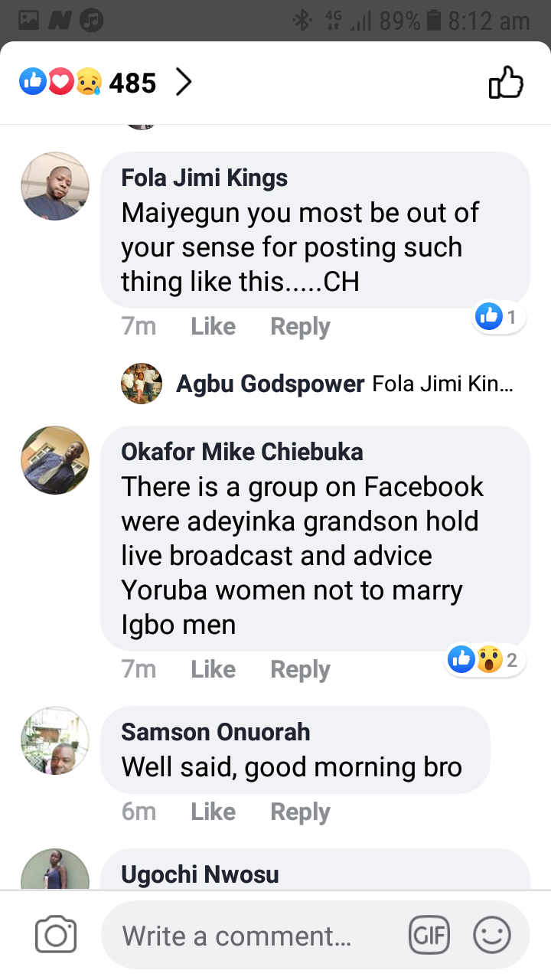Open camera icon beside comment box
Viewport: 551px width, 980px height.
tap(56, 935)
